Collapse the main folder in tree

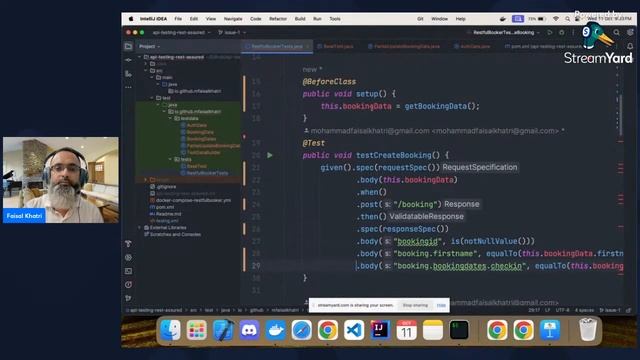152,78
